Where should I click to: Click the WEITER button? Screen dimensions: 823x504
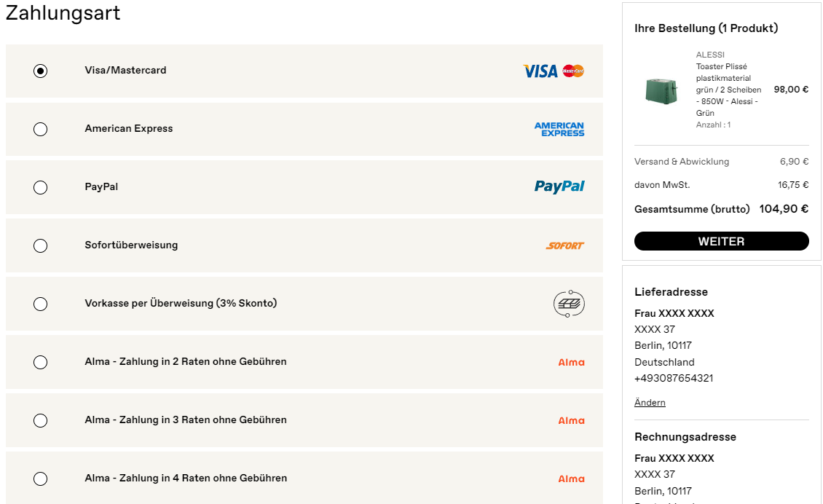[721, 241]
